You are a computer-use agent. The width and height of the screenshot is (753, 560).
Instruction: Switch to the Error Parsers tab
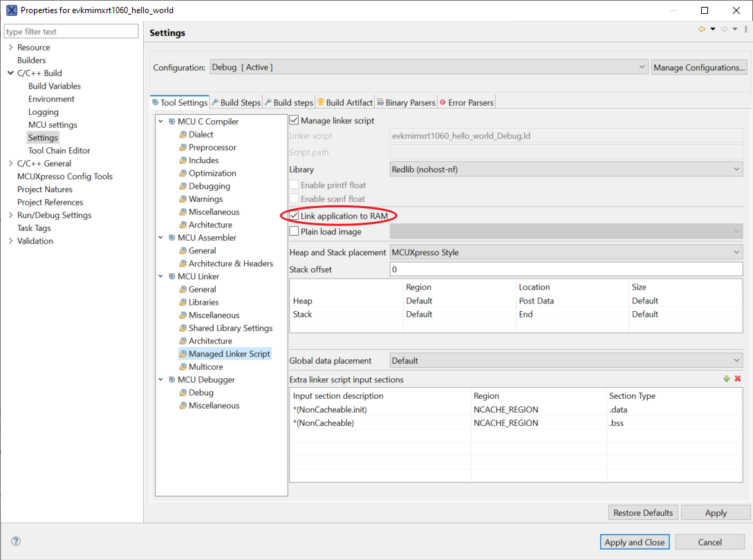click(x=466, y=102)
